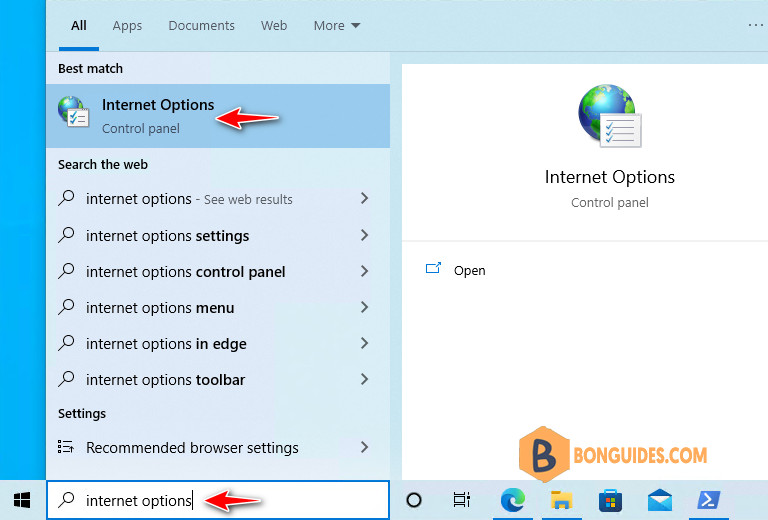This screenshot has height=520, width=768.
Task: Open Recommended browser settings
Action: coord(218,447)
